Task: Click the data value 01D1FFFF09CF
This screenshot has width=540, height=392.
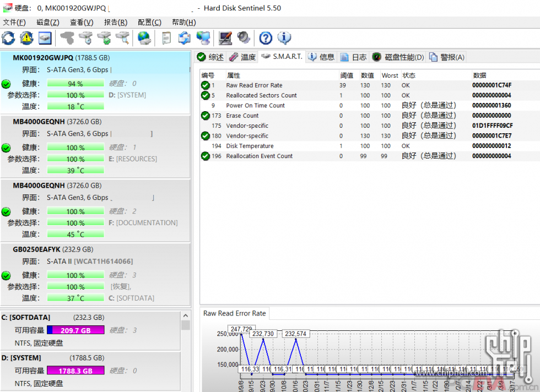Action: click(x=493, y=126)
